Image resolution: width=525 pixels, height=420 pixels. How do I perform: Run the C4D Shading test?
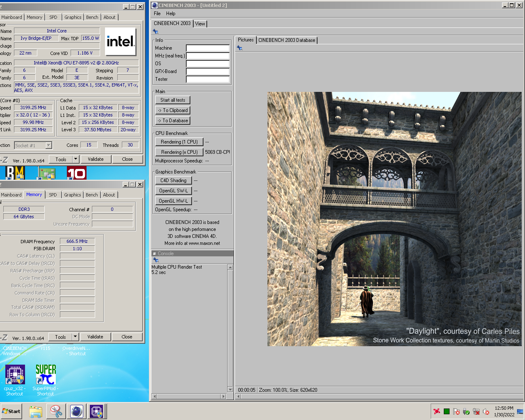click(173, 180)
